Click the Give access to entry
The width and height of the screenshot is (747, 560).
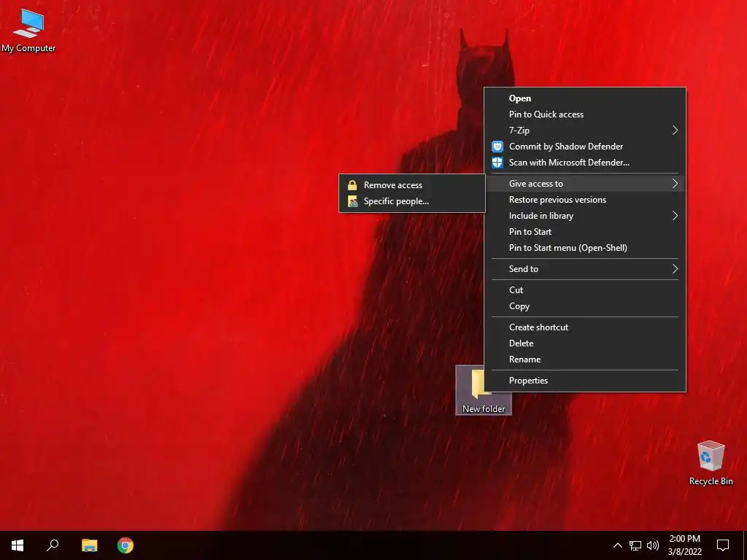(x=585, y=184)
